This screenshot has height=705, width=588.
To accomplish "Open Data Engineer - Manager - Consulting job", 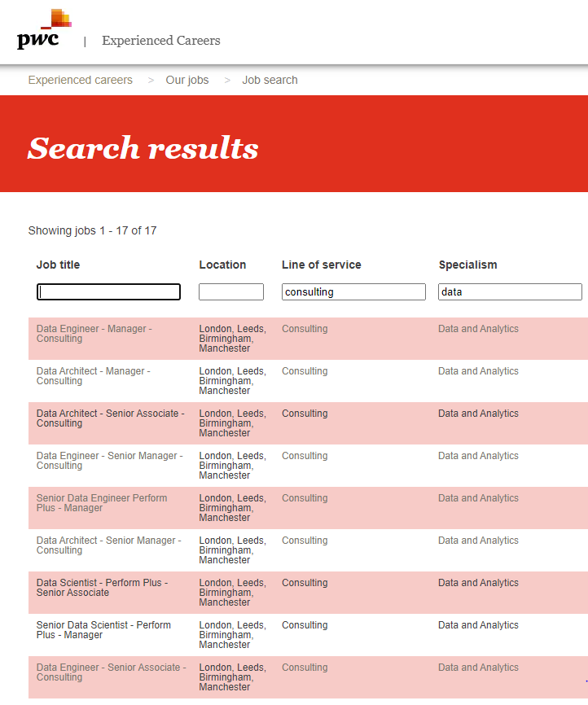I will coord(94,334).
